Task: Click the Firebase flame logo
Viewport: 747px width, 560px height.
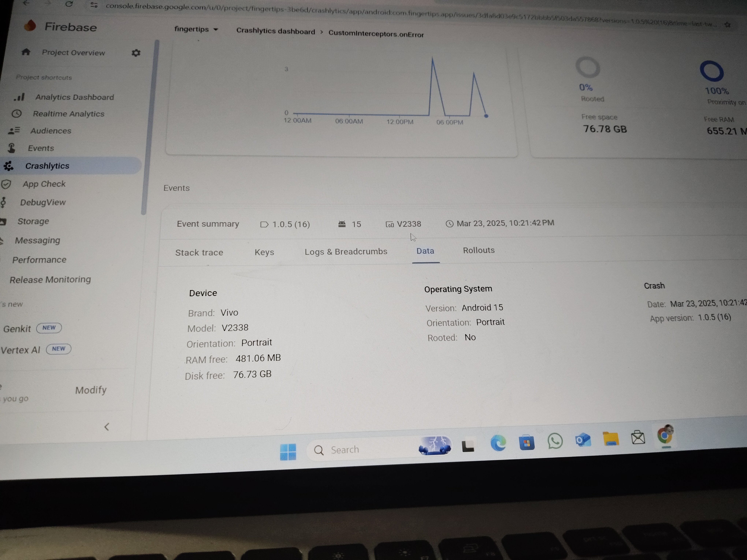Action: 30,26
